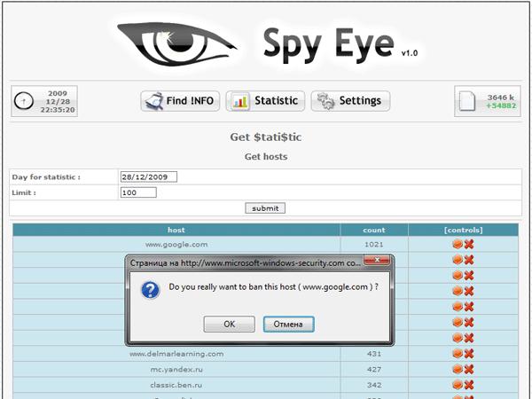
Task: Click the orange icon in classic.ben.ru row
Action: click(458, 385)
